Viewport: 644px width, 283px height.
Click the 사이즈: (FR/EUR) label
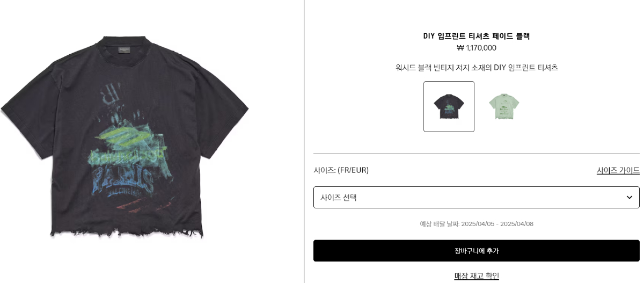(341, 170)
